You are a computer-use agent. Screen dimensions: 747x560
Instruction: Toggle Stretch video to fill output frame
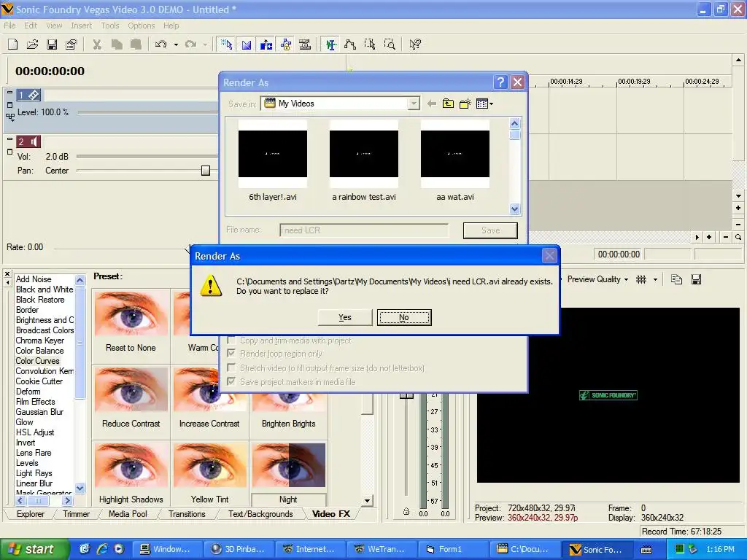tap(231, 367)
